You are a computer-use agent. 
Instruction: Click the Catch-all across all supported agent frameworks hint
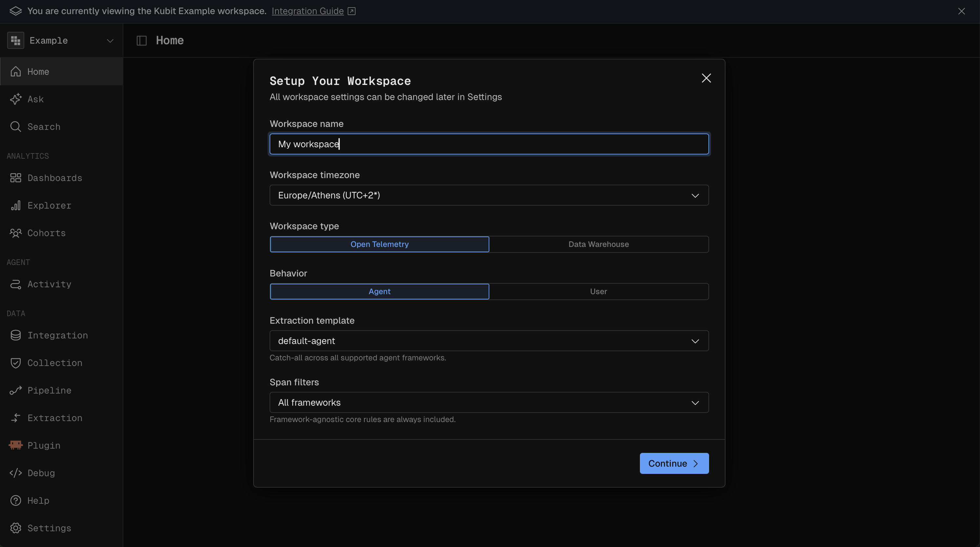click(357, 357)
